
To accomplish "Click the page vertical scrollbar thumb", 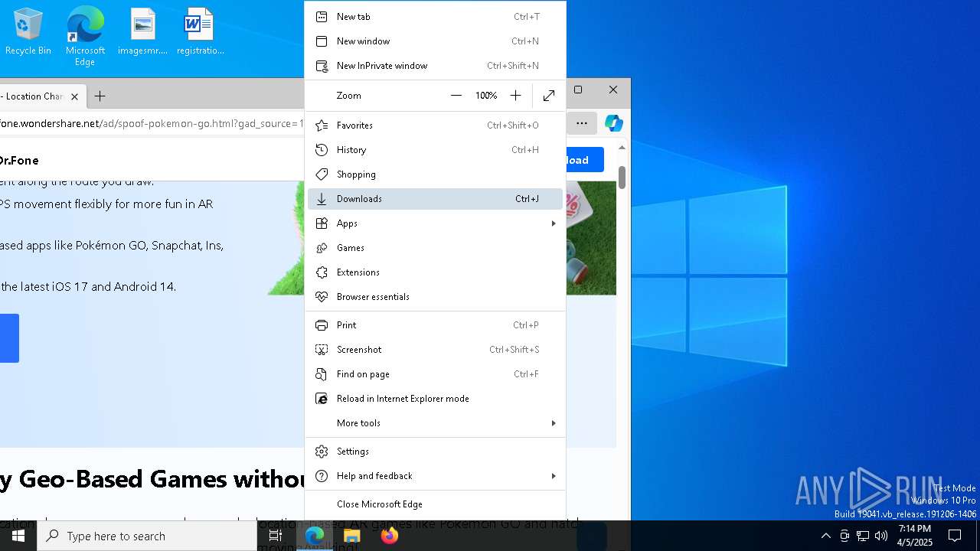I will coord(622,178).
